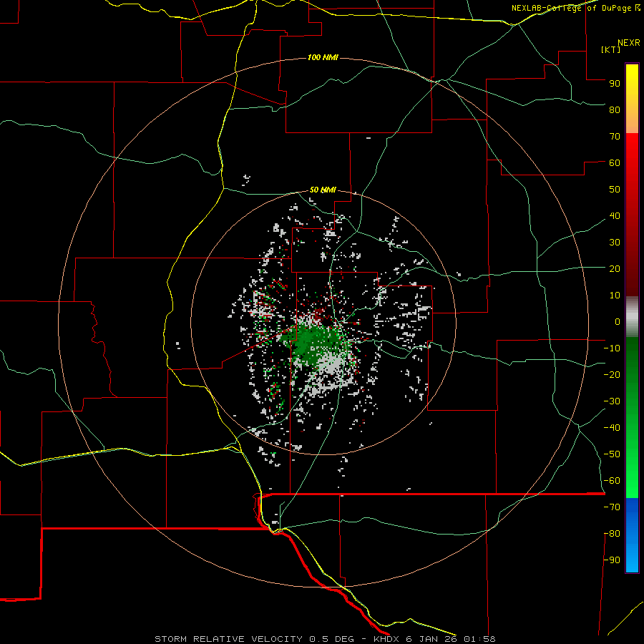Screen dimensions: 644x644
Task: Click the 20 knot value on the scale
Action: click(x=615, y=268)
